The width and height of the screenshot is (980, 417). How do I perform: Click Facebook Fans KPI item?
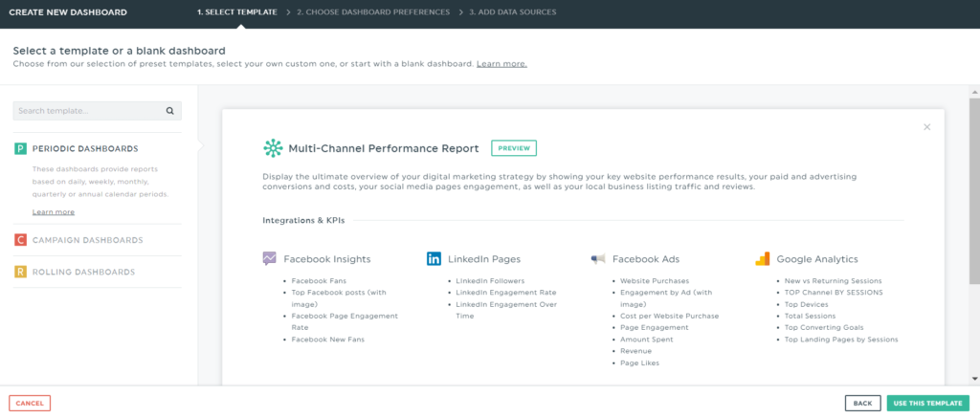[x=319, y=281]
